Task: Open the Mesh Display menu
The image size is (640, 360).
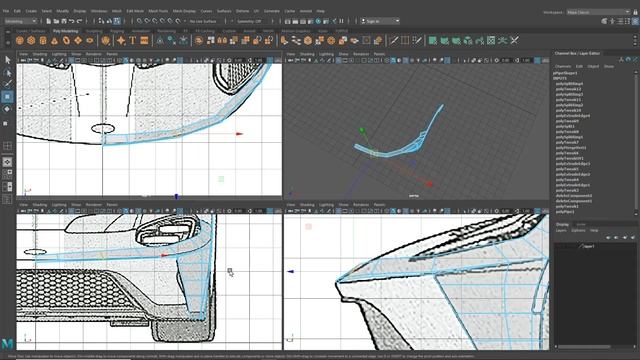Action: [x=184, y=11]
